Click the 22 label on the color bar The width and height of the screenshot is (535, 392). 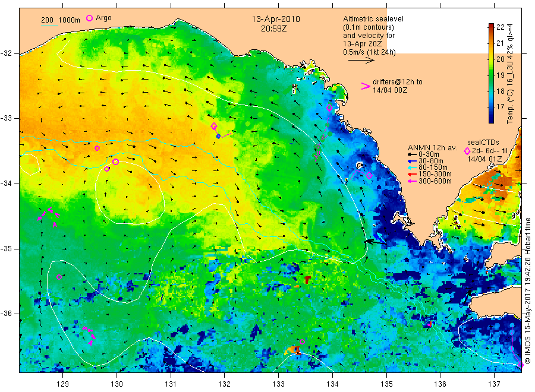click(x=500, y=27)
